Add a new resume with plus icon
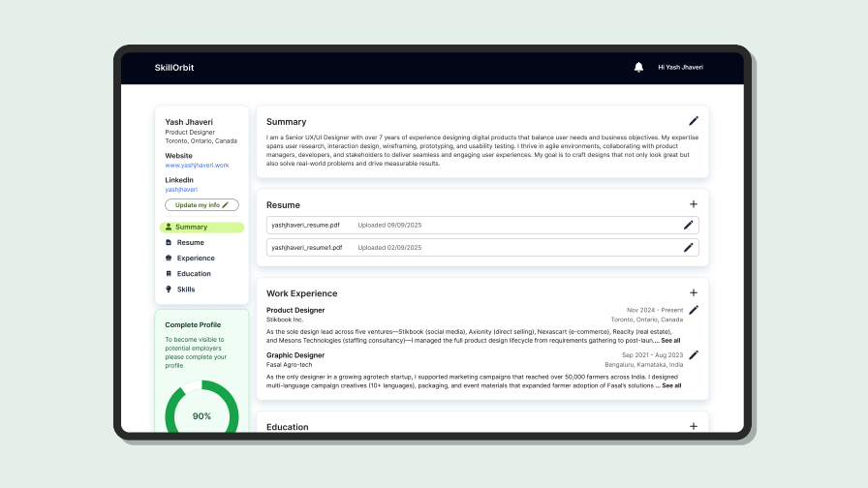 pyautogui.click(x=693, y=204)
